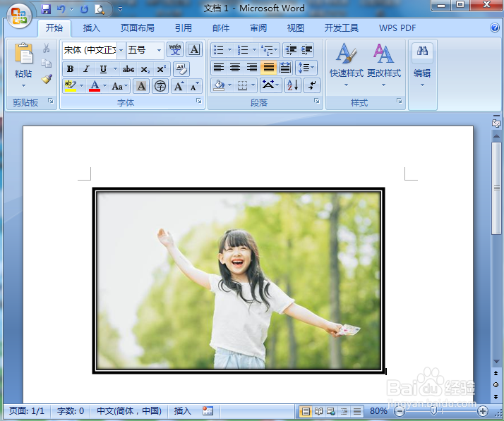Open the WPS PDF tab

397,28
